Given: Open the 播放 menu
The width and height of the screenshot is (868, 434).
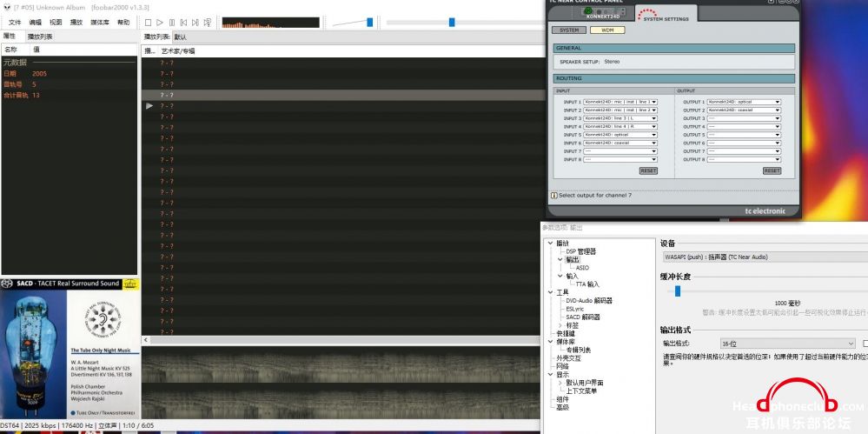Looking at the screenshot, I should 76,23.
